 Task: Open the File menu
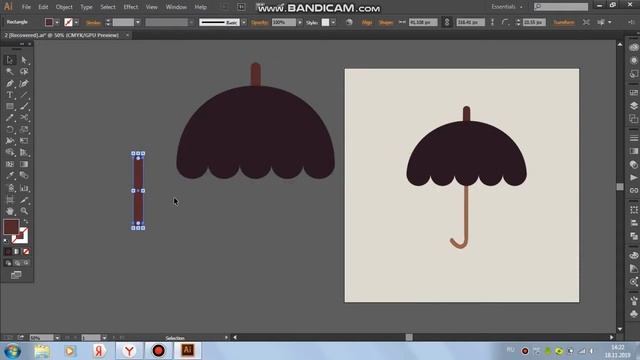[26, 7]
